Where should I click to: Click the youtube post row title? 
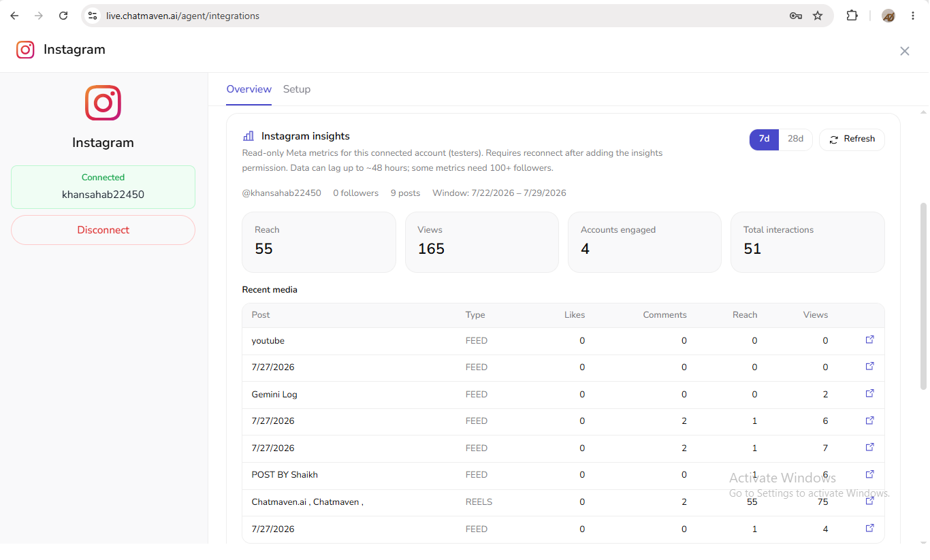tap(268, 341)
